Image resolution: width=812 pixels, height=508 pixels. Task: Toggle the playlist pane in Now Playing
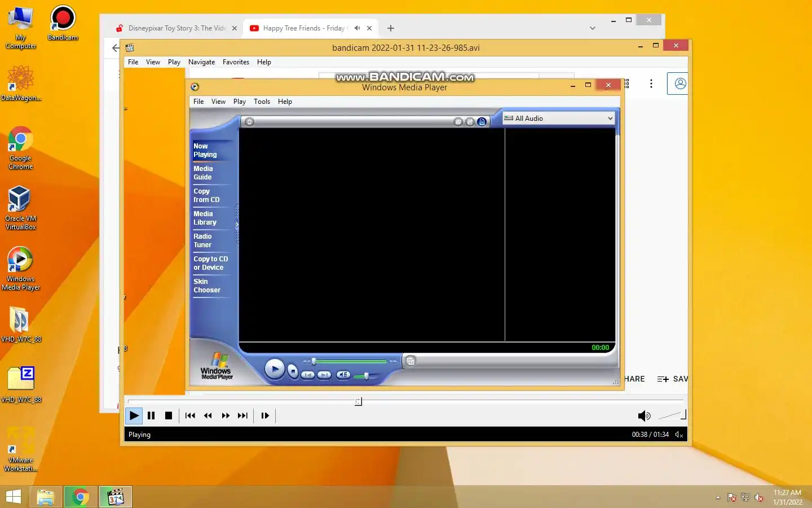(x=482, y=122)
